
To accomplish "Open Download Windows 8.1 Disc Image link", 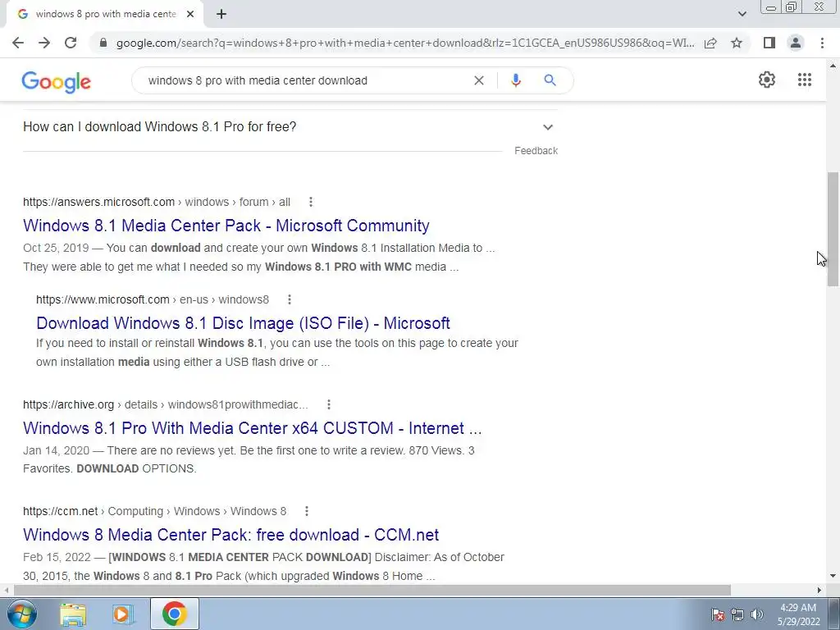I will [x=243, y=323].
